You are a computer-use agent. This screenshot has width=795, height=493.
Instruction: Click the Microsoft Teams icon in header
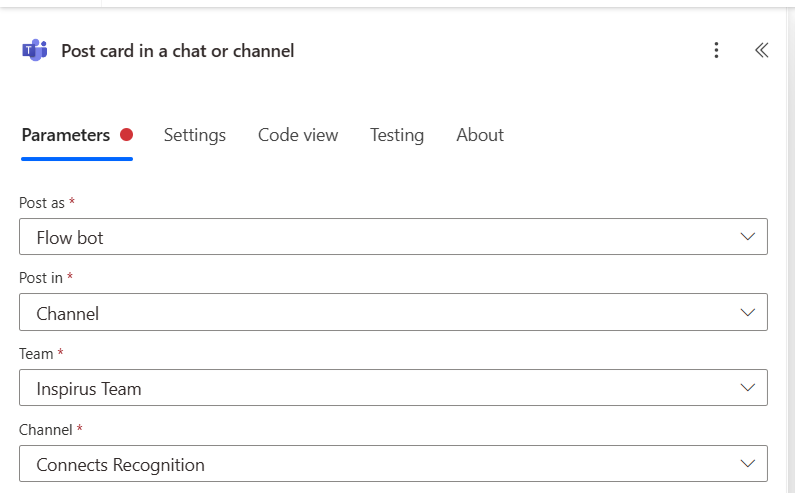pos(34,50)
